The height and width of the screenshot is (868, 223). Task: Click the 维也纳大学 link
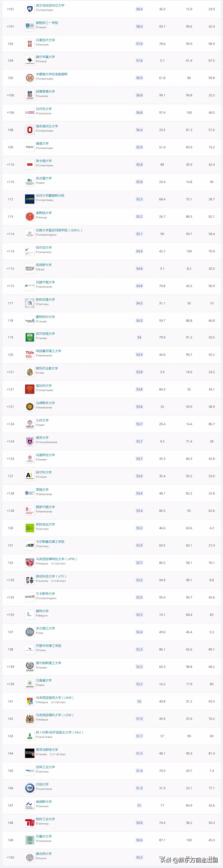pyautogui.click(x=44, y=854)
